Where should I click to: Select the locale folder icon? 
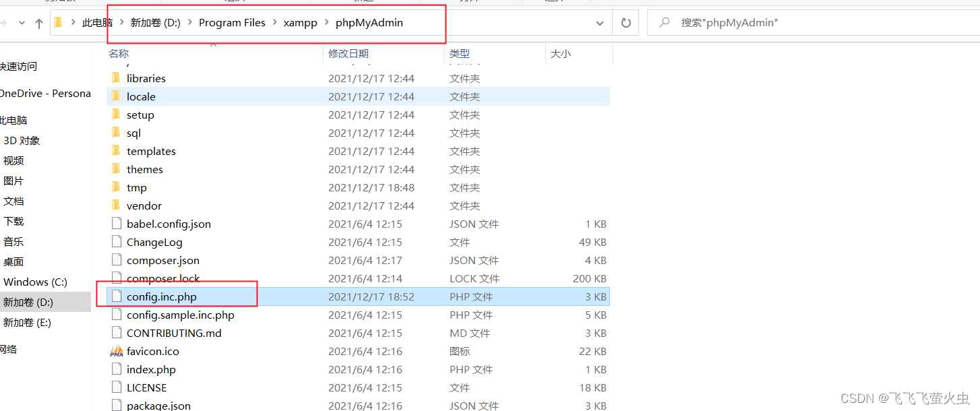(115, 96)
